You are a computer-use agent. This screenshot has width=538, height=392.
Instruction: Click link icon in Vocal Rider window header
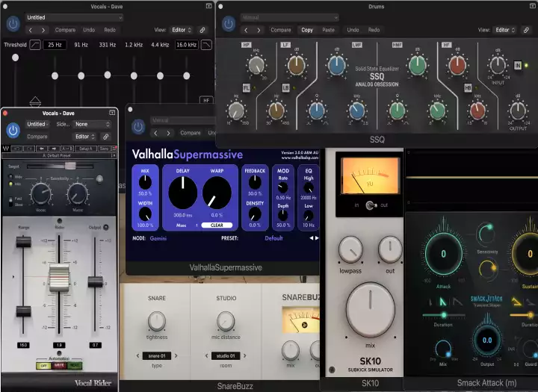click(x=106, y=137)
